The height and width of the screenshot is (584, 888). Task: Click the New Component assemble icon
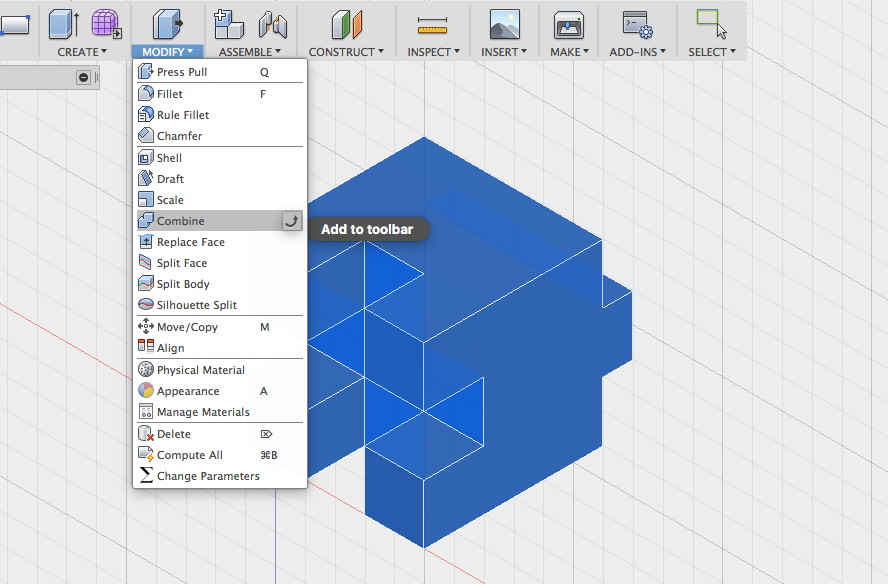[x=228, y=24]
